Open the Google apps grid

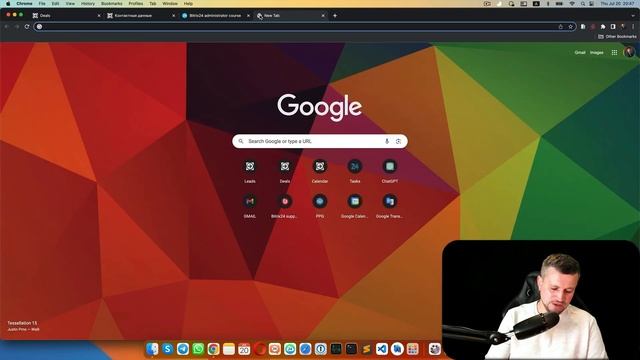[614, 52]
